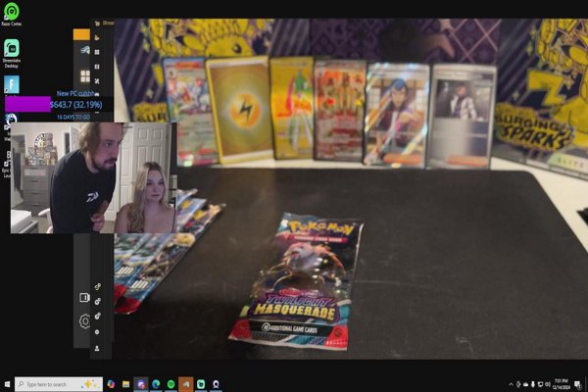The width and height of the screenshot is (588, 392).
Task: Click the sidebar settings gear icon
Action: (84, 321)
